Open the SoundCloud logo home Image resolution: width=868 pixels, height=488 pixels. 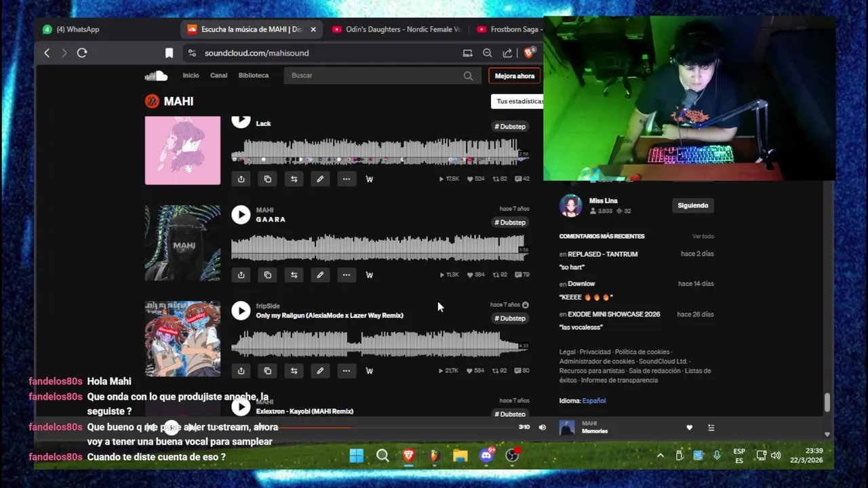tap(156, 75)
